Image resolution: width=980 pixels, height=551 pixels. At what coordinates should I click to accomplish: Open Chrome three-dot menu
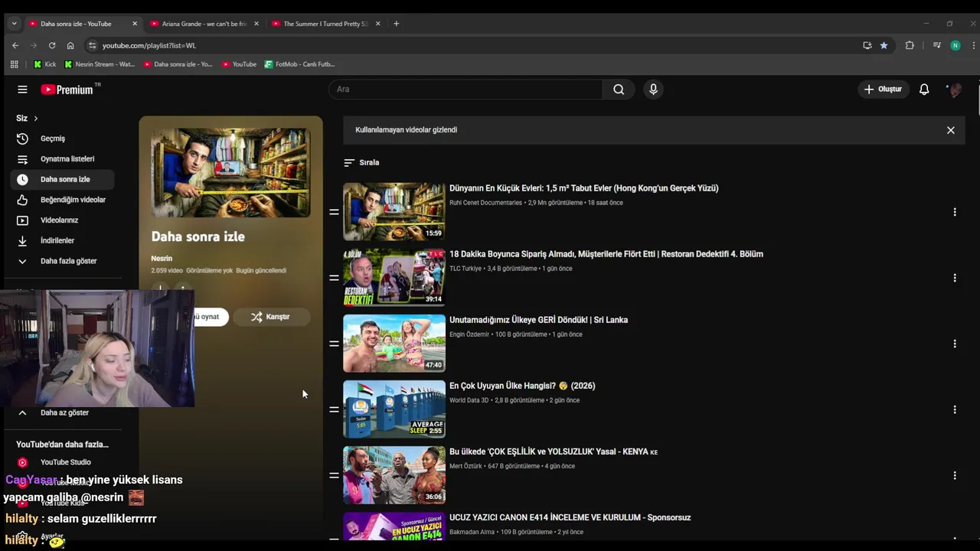click(x=974, y=45)
